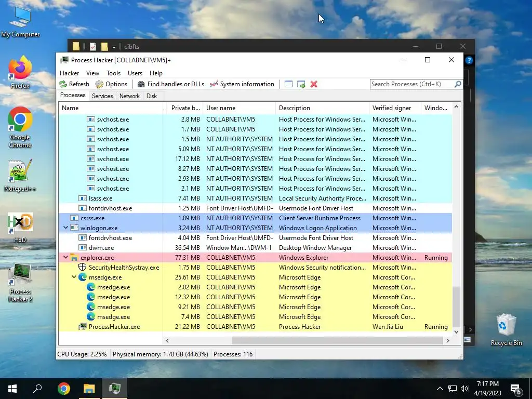Click the find window toolbar icon
The height and width of the screenshot is (399, 532).
[288, 84]
